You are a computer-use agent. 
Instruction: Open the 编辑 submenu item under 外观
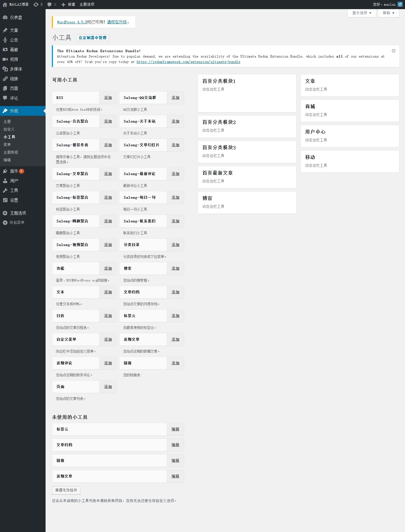pyautogui.click(x=7, y=160)
